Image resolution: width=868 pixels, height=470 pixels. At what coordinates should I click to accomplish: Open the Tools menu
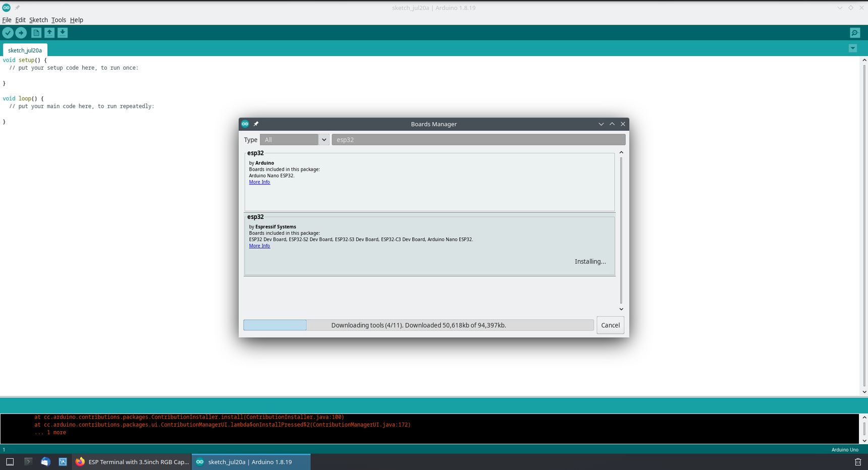coord(59,20)
